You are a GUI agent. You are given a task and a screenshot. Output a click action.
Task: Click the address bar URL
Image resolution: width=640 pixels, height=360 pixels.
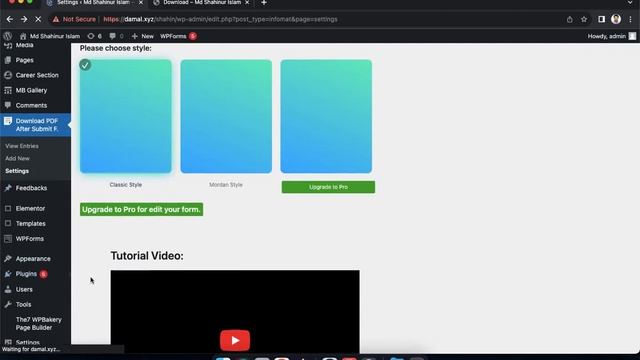coord(220,19)
